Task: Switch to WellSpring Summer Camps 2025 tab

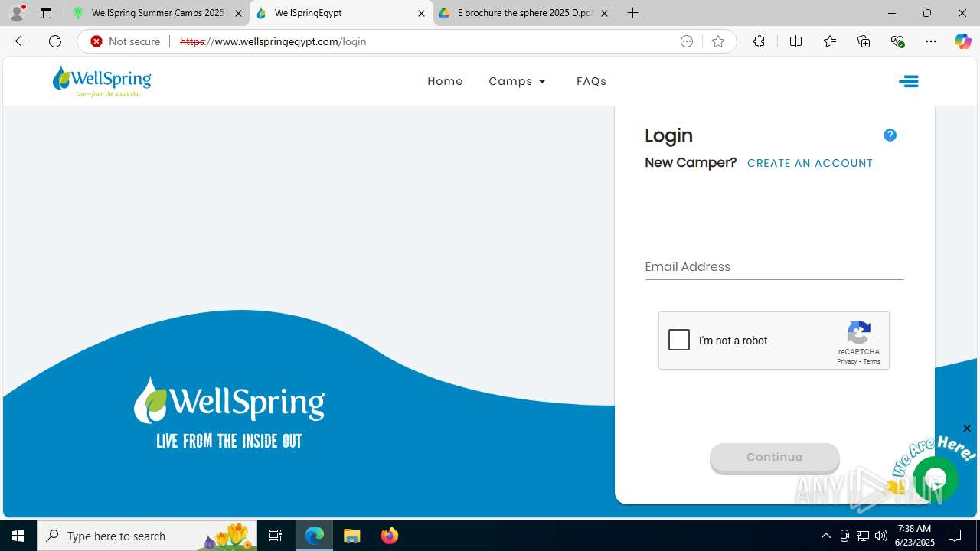Action: (x=157, y=13)
